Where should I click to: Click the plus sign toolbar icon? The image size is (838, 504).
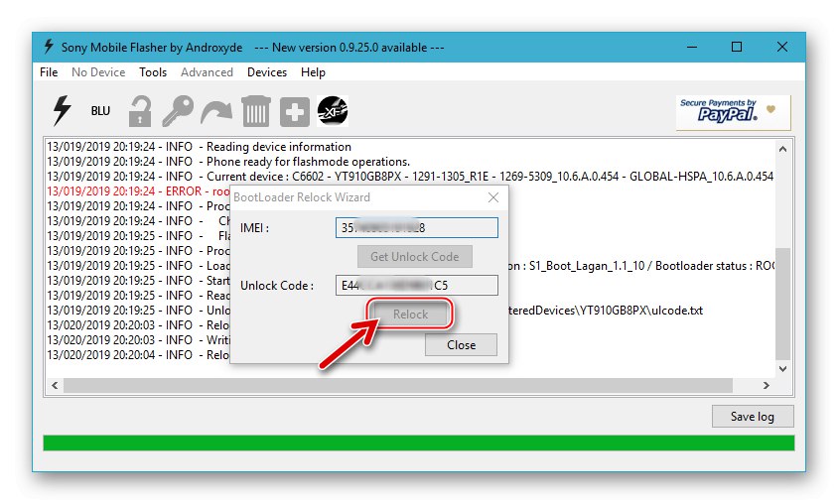click(x=295, y=111)
